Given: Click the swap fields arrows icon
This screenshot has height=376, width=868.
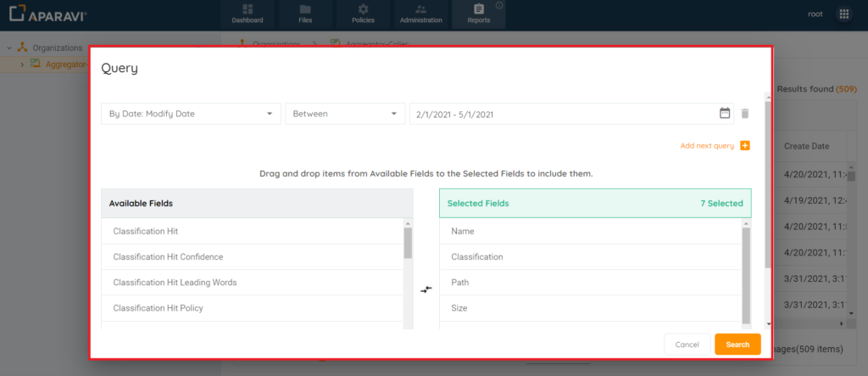Looking at the screenshot, I should pyautogui.click(x=426, y=289).
